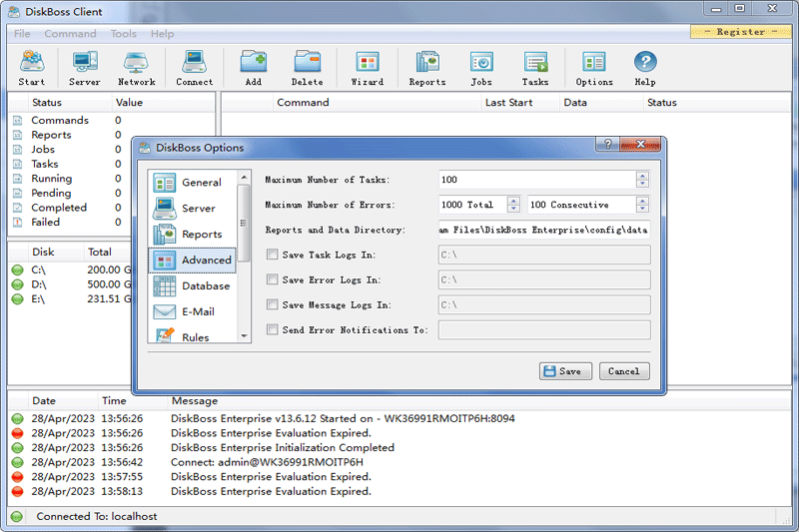Open the Tools menu
799x532 pixels.
pyautogui.click(x=124, y=34)
